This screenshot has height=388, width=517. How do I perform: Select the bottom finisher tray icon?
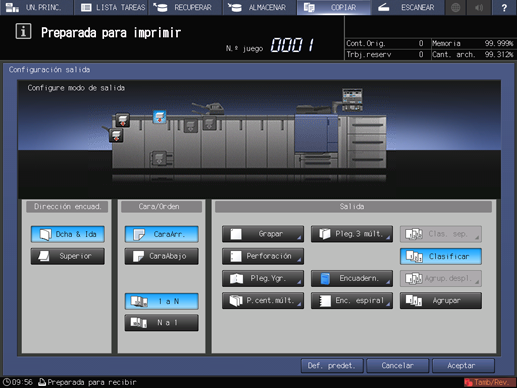(159, 158)
